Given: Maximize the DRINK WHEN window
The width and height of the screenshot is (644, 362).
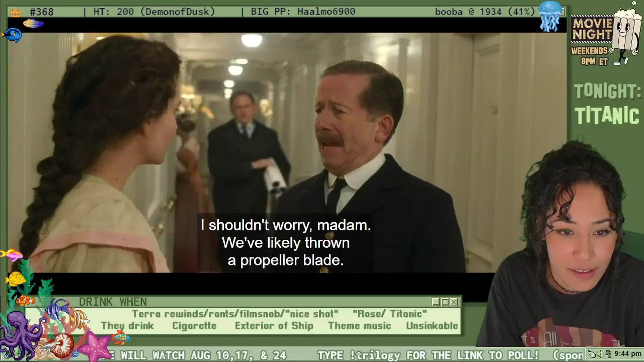Looking at the screenshot, I should (445, 302).
